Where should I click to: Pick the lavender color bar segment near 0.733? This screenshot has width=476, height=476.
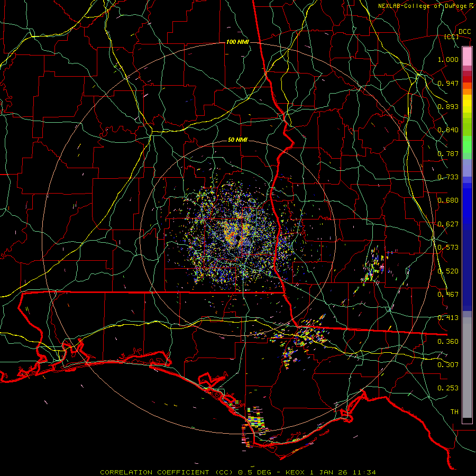click(467, 168)
